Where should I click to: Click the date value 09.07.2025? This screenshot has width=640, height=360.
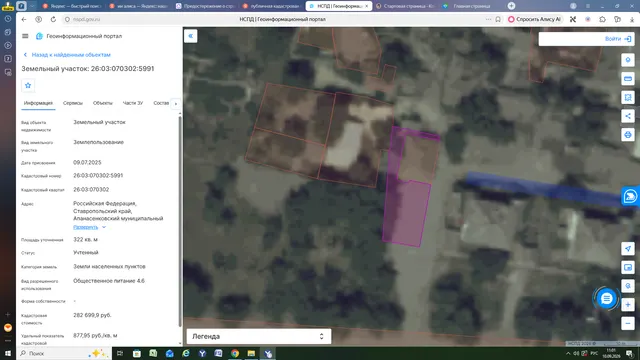(x=87, y=162)
